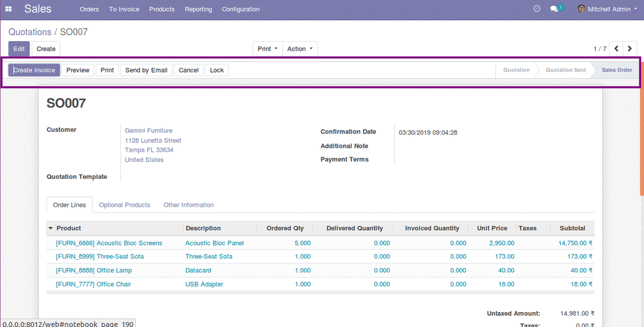This screenshot has width=644, height=327.
Task: Select Quotation status stage
Action: pyautogui.click(x=517, y=70)
